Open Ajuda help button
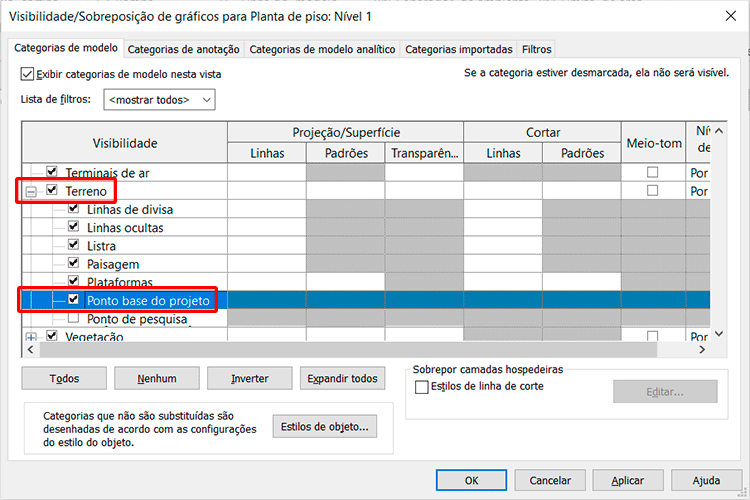 point(706,480)
